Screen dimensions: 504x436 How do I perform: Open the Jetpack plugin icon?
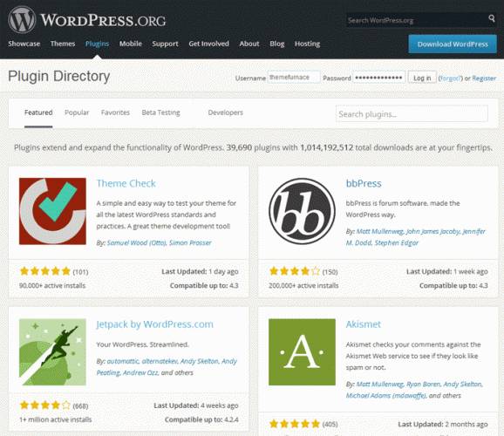[x=52, y=352]
